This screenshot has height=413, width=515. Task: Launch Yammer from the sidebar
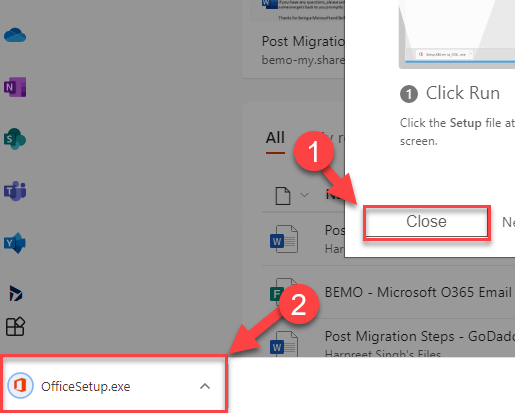coord(15,243)
